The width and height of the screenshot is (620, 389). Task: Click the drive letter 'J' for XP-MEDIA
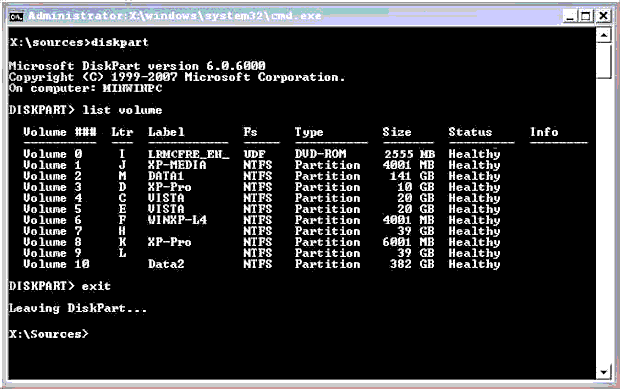tap(122, 165)
